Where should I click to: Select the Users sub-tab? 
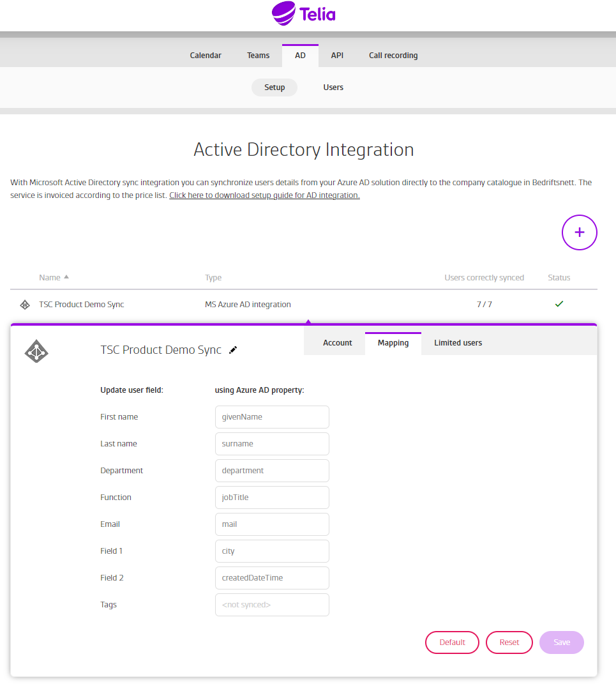point(333,87)
